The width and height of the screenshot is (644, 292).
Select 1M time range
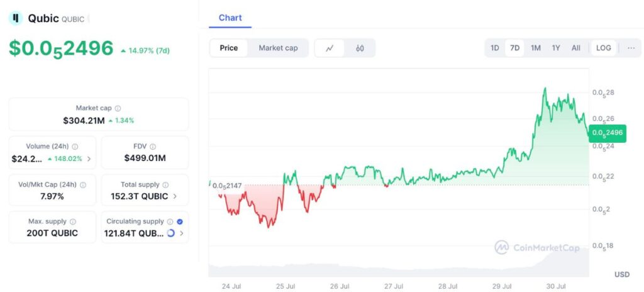[535, 48]
